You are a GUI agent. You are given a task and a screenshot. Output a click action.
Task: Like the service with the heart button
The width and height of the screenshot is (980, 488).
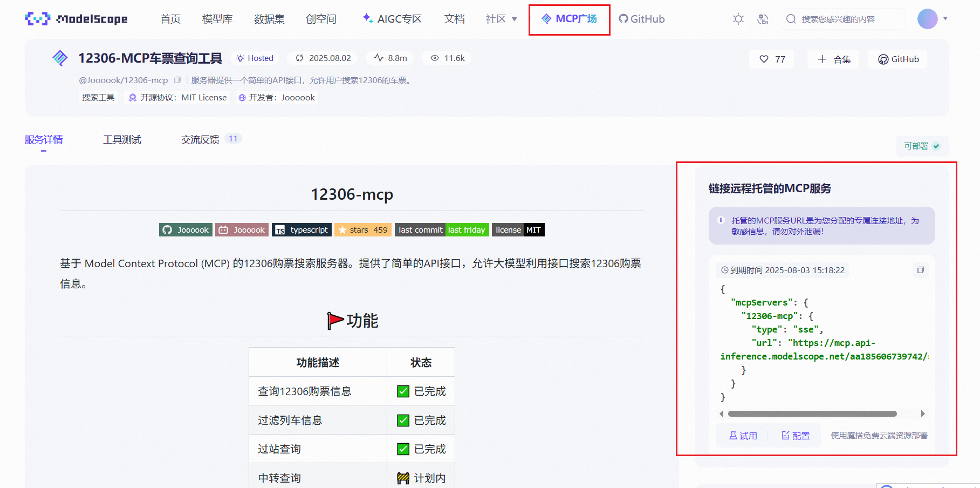[772, 59]
